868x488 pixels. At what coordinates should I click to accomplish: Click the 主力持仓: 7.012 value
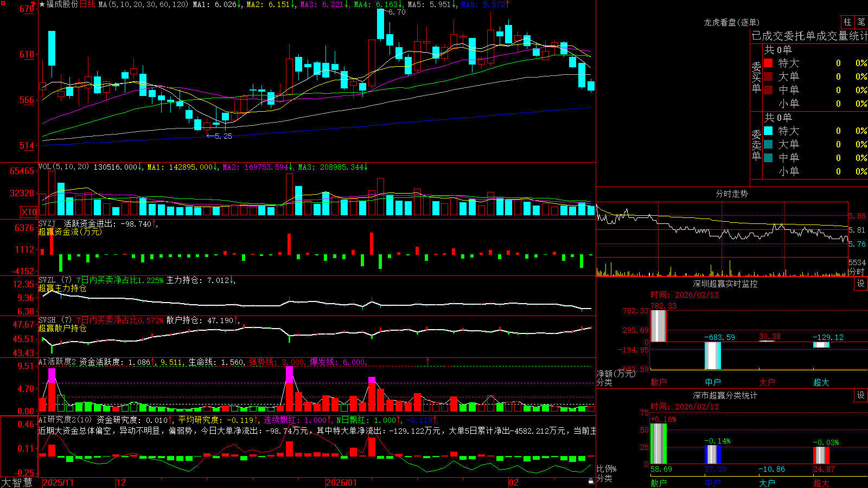198,280
